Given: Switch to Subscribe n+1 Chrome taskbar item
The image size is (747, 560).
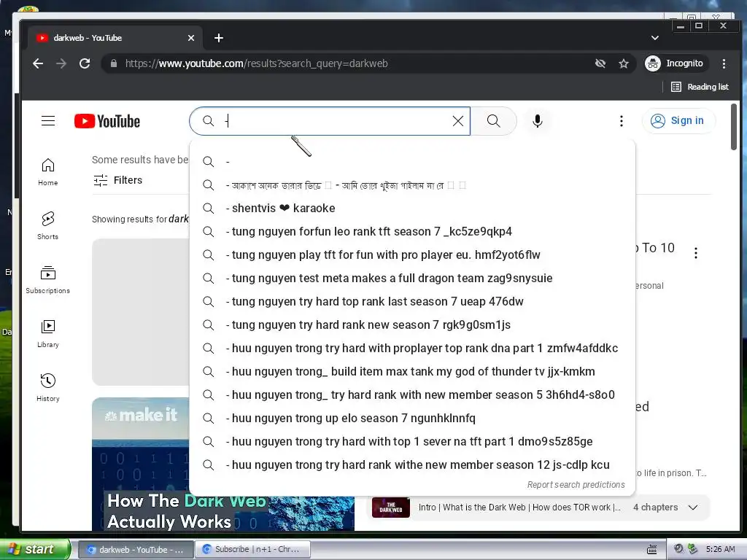Looking at the screenshot, I should point(253,550).
